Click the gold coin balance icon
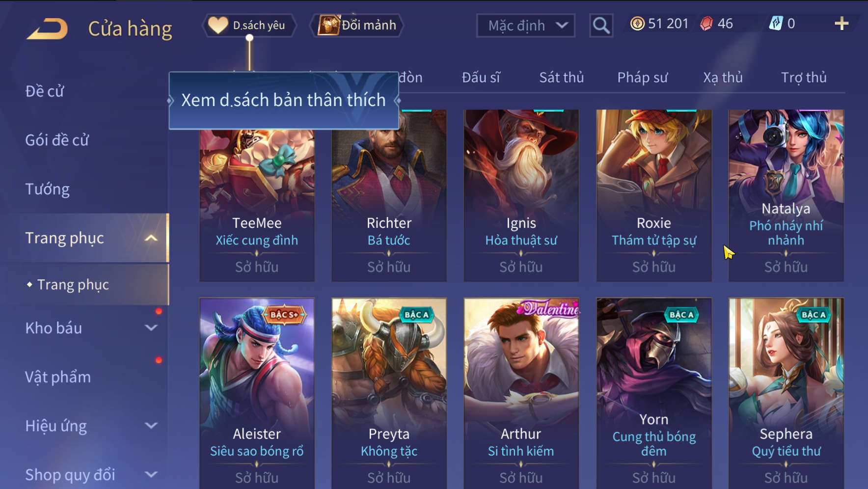The width and height of the screenshot is (868, 489). pos(637,24)
